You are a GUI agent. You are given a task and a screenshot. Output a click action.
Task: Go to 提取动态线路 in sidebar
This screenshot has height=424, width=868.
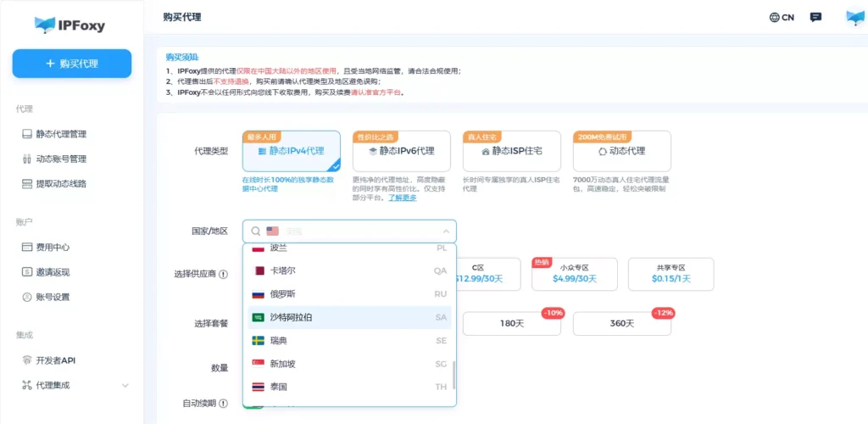pyautogui.click(x=60, y=183)
